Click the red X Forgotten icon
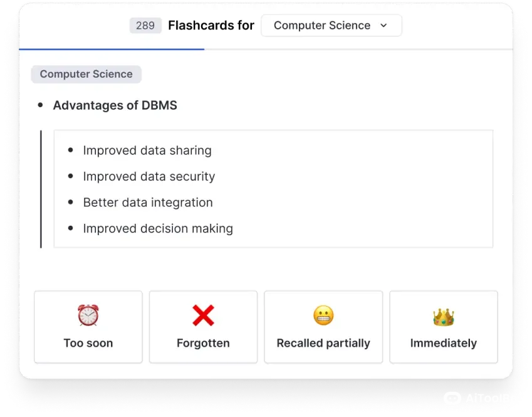 point(203,315)
